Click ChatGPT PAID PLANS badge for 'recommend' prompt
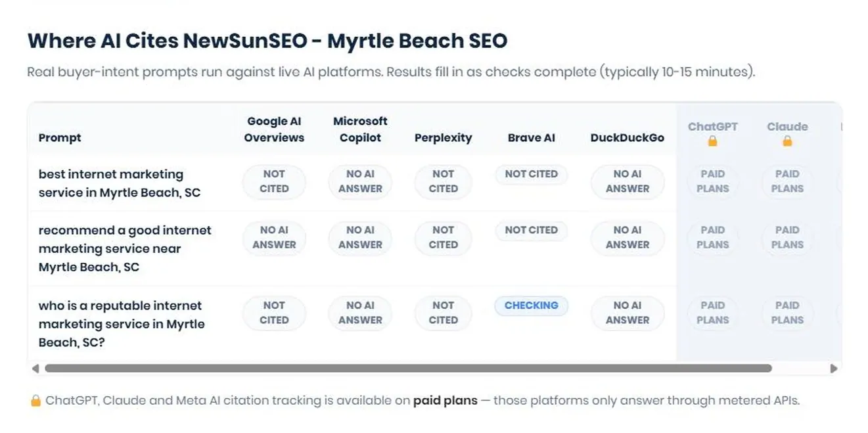Viewport: 868px width, 433px height. coord(712,237)
